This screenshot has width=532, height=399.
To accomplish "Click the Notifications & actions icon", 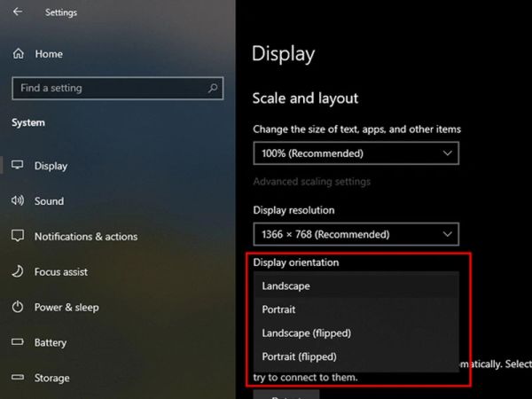I will [x=18, y=237].
